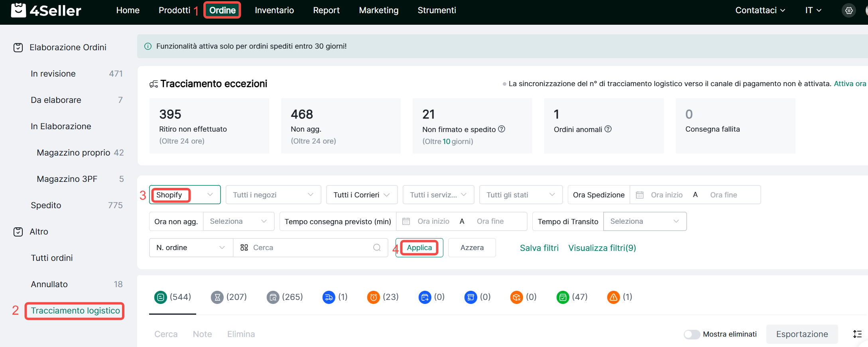Click the Attiva ora link
The width and height of the screenshot is (868, 347).
[850, 84]
